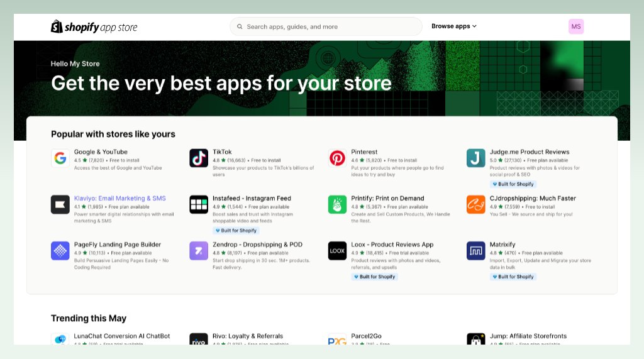Open Loox - Product Reviews App title

pyautogui.click(x=392, y=245)
